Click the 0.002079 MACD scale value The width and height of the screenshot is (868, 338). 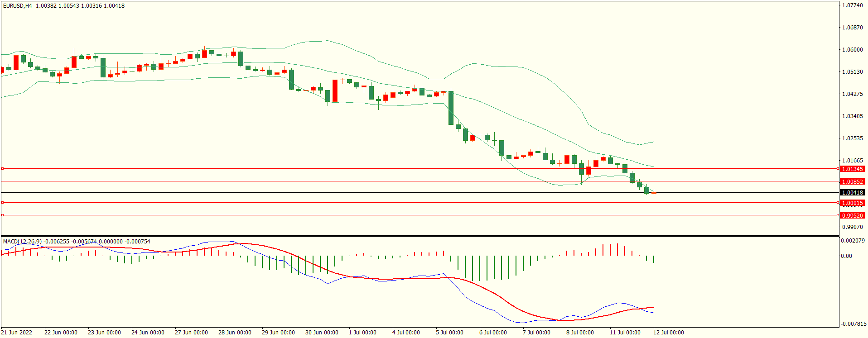pos(853,241)
